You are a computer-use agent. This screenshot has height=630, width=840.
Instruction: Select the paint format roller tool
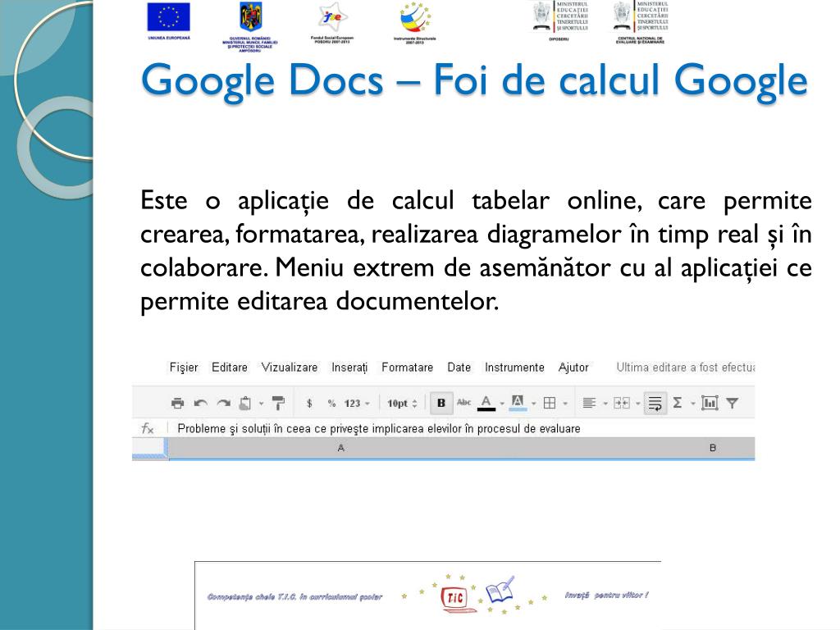[279, 403]
